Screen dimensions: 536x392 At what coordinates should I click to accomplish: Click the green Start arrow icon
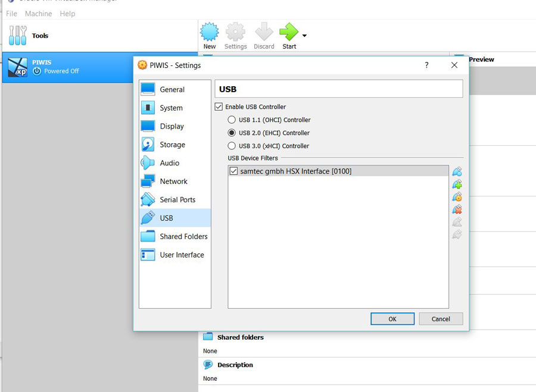click(x=289, y=33)
